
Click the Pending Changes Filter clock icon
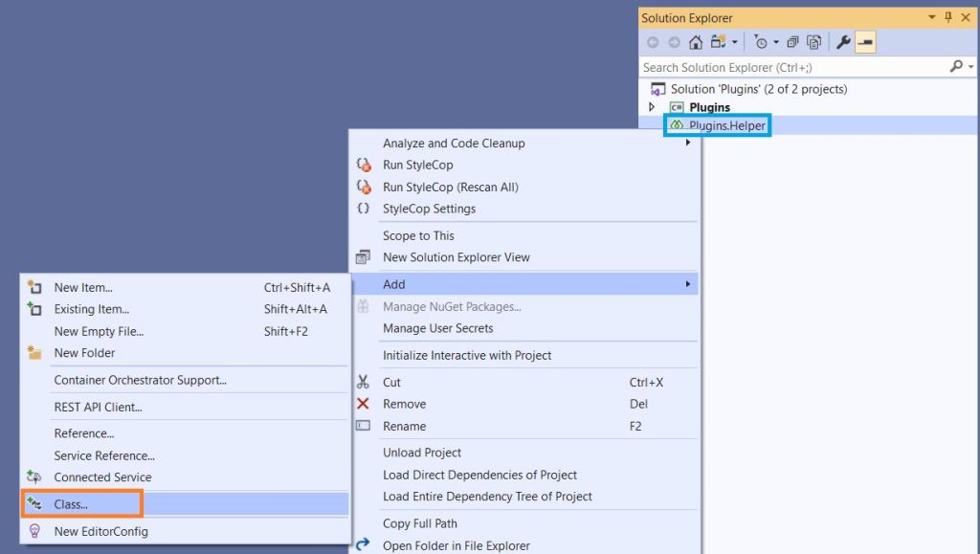(761, 42)
